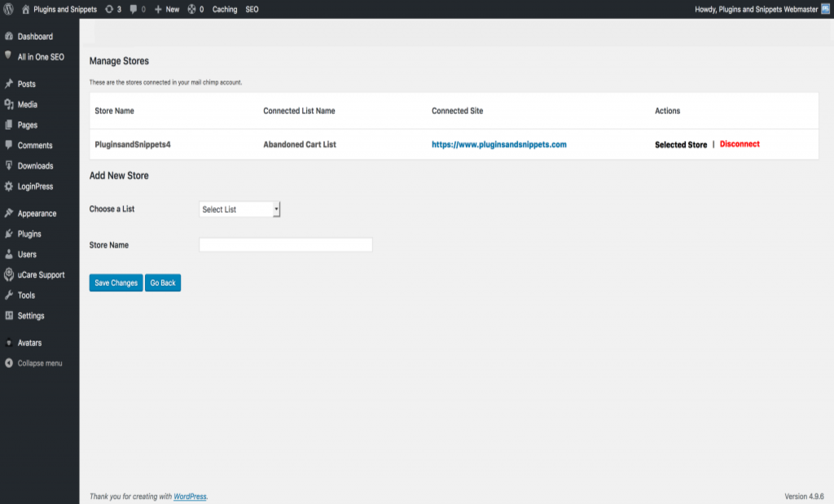Screen dimensions: 834x504
Task: Visit the pluginsandsnippets.com connected site link
Action: click(x=498, y=143)
